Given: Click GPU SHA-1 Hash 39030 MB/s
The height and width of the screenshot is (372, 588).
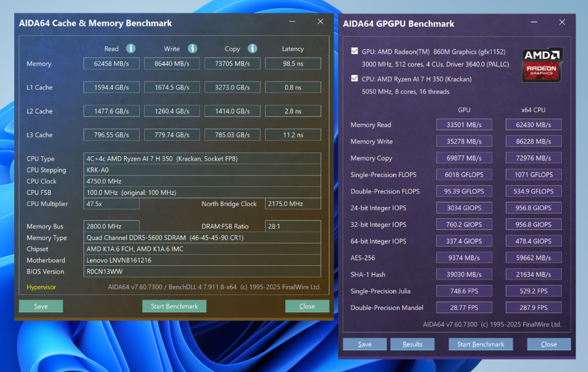Looking at the screenshot, I should click(464, 274).
